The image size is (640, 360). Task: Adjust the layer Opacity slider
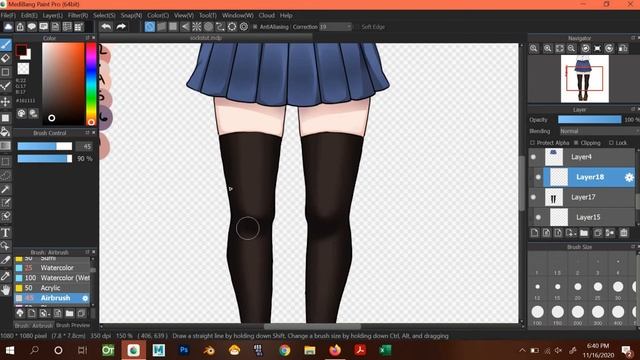click(x=589, y=120)
